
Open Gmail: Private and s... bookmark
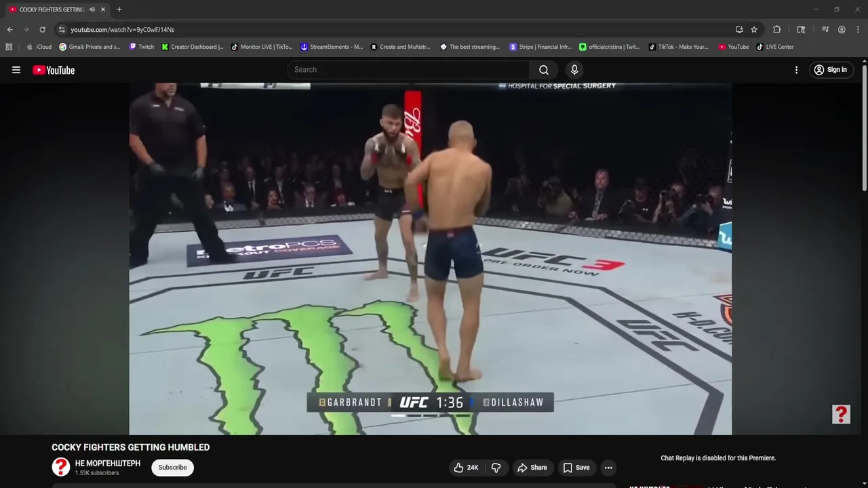point(90,47)
